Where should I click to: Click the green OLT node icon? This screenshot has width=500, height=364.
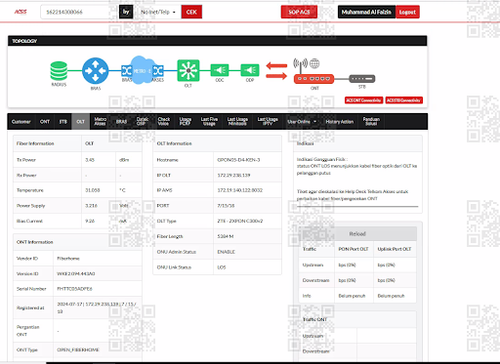(188, 70)
